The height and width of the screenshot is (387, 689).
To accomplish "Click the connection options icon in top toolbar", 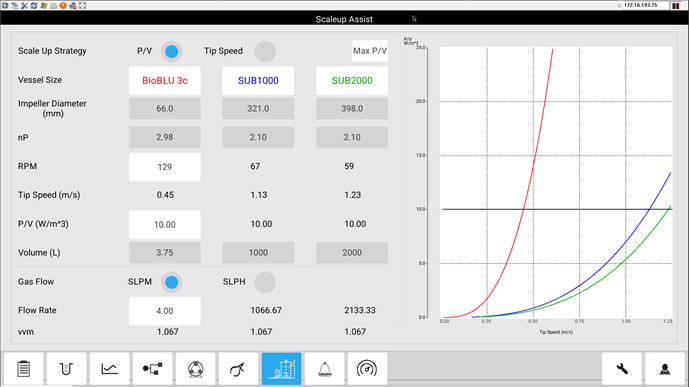I will [x=15, y=6].
